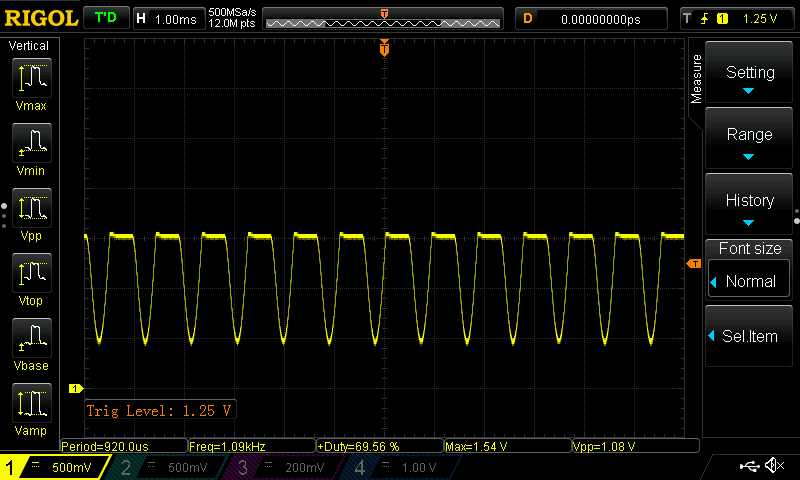The height and width of the screenshot is (480, 800).
Task: Click the Period=920.0us measurement
Action: 123,446
